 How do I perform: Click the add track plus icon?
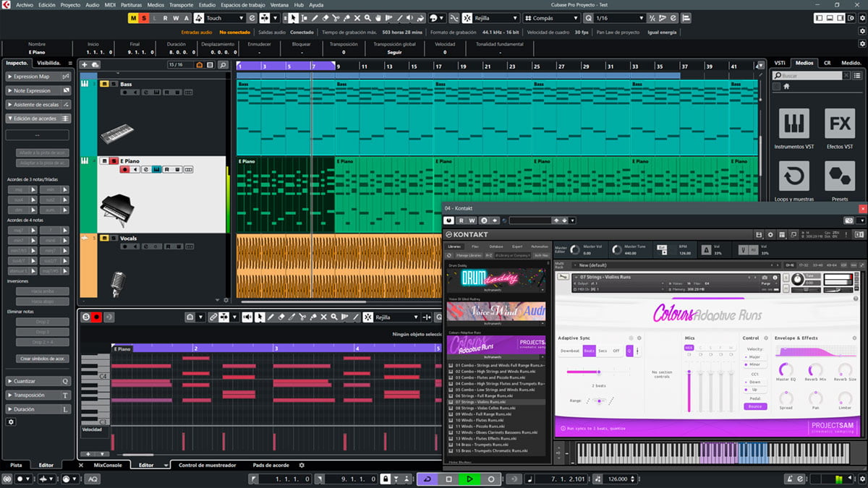pos(85,65)
